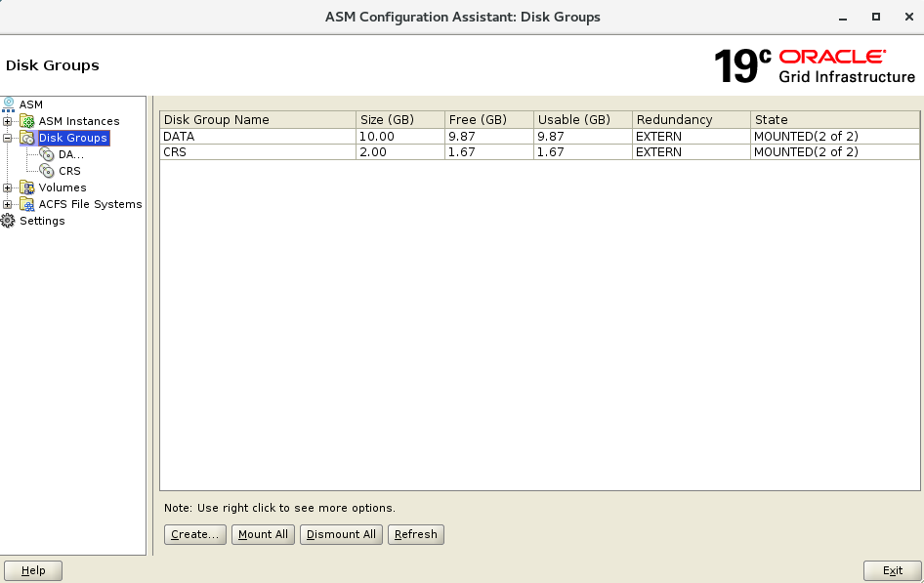The image size is (924, 583).
Task: Collapse the Disk Groups tree node
Action: pos(8,138)
